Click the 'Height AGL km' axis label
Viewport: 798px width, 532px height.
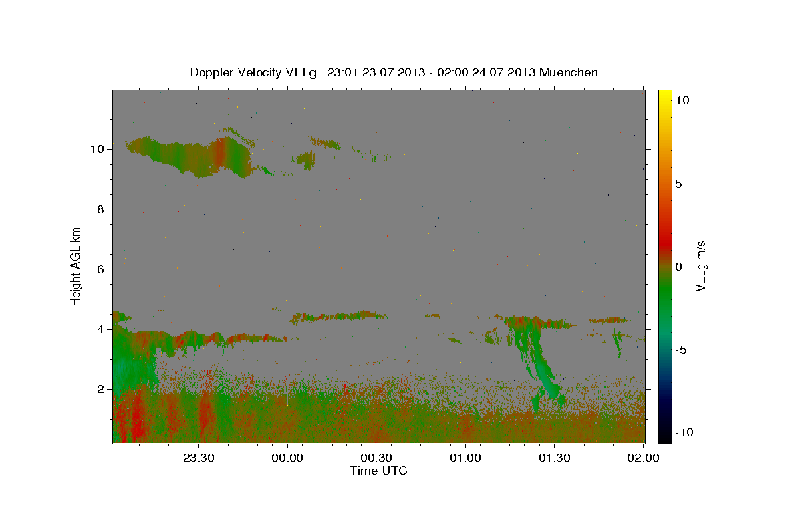[76, 265]
